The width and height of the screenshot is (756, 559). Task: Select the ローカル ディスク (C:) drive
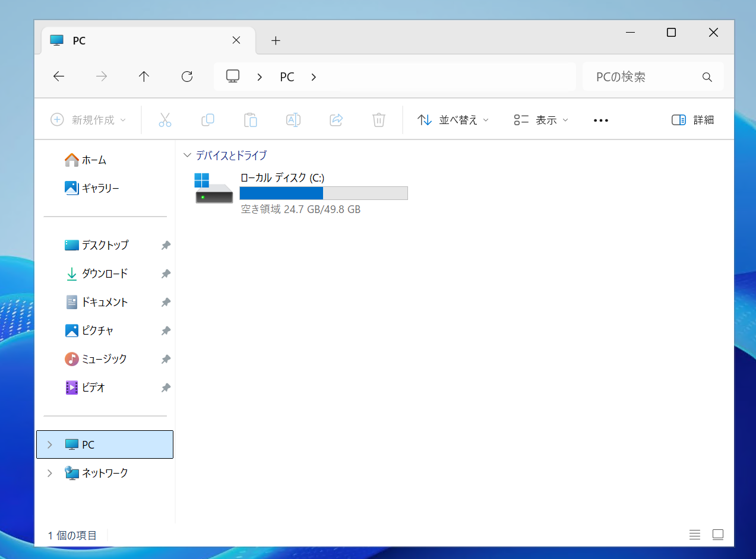[301, 192]
